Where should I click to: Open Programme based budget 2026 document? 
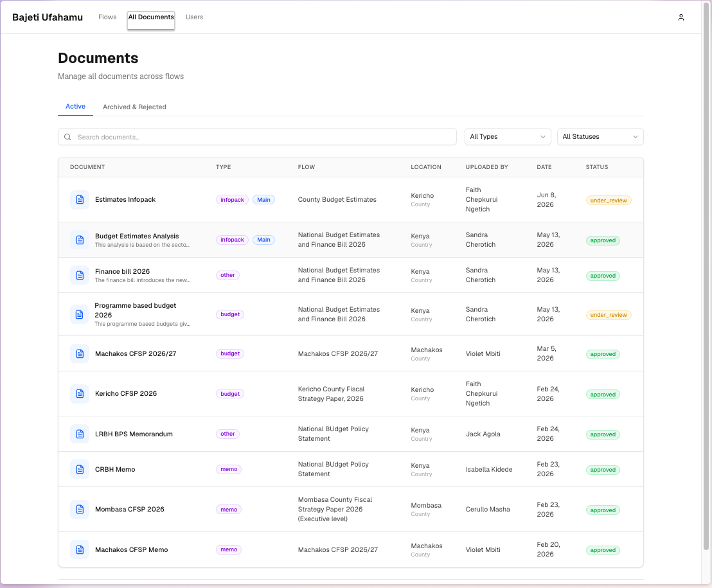[136, 310]
